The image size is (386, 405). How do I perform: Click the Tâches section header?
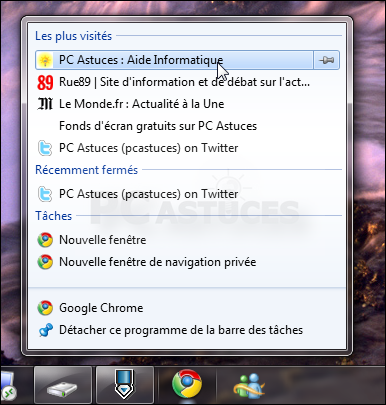(53, 216)
